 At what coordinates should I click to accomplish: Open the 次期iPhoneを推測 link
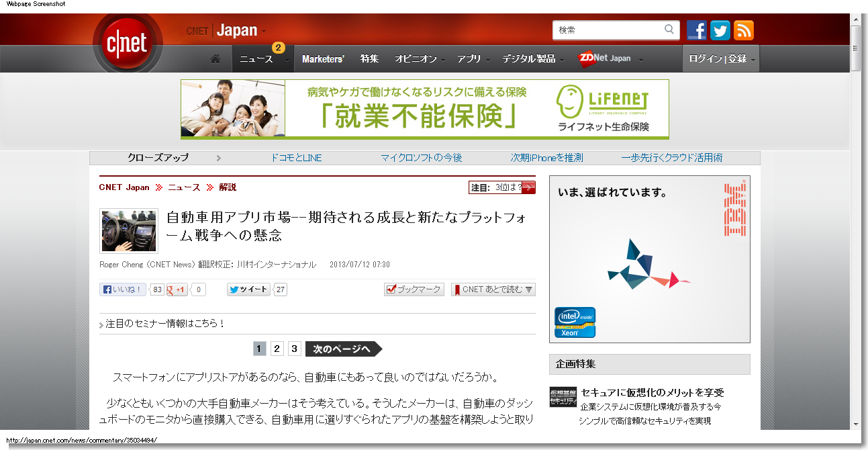pyautogui.click(x=546, y=158)
